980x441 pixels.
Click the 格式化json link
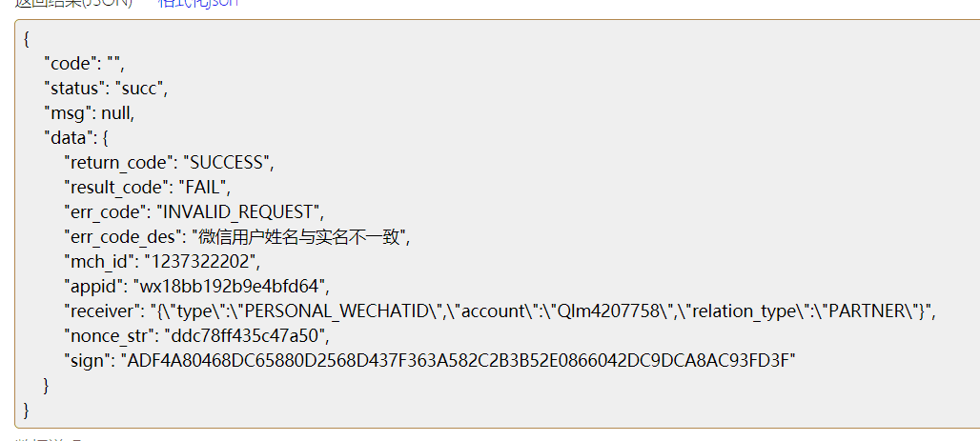pos(198,3)
